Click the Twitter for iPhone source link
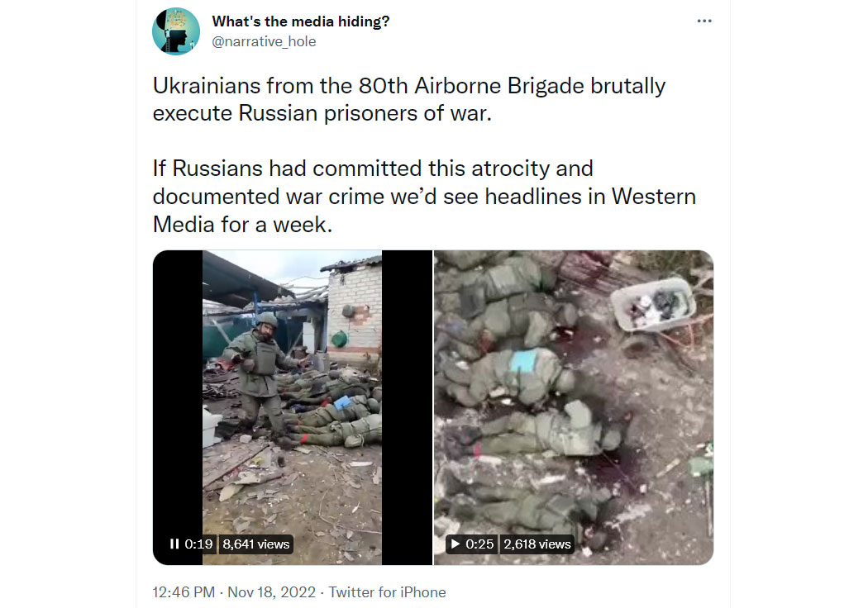Viewport: 868px width, 608px height. coord(387,592)
